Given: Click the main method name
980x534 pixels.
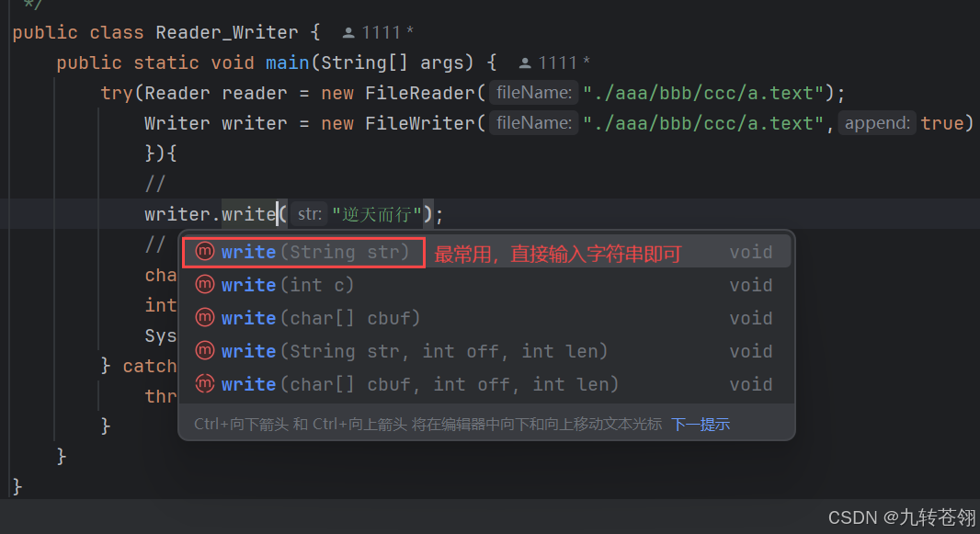Looking at the screenshot, I should click(x=288, y=63).
